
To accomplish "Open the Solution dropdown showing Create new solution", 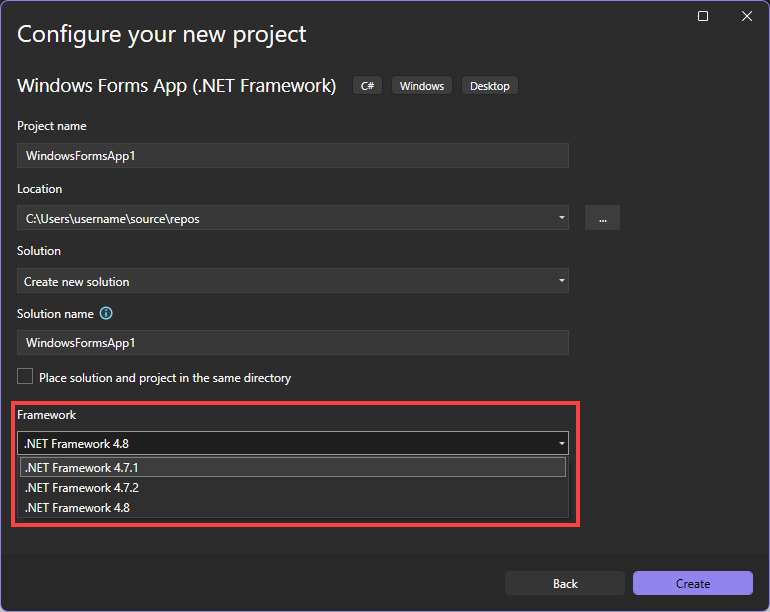I will (x=292, y=281).
